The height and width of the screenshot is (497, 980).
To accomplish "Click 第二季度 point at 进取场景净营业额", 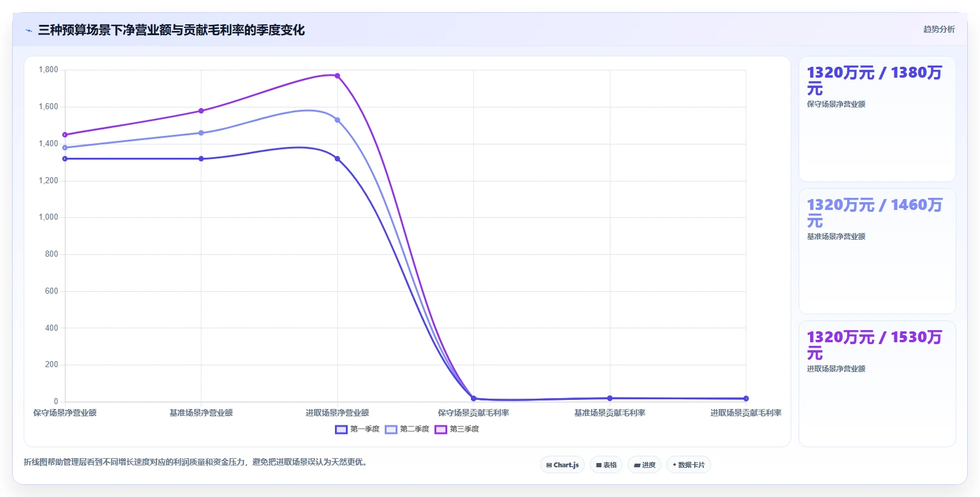I will pyautogui.click(x=337, y=120).
